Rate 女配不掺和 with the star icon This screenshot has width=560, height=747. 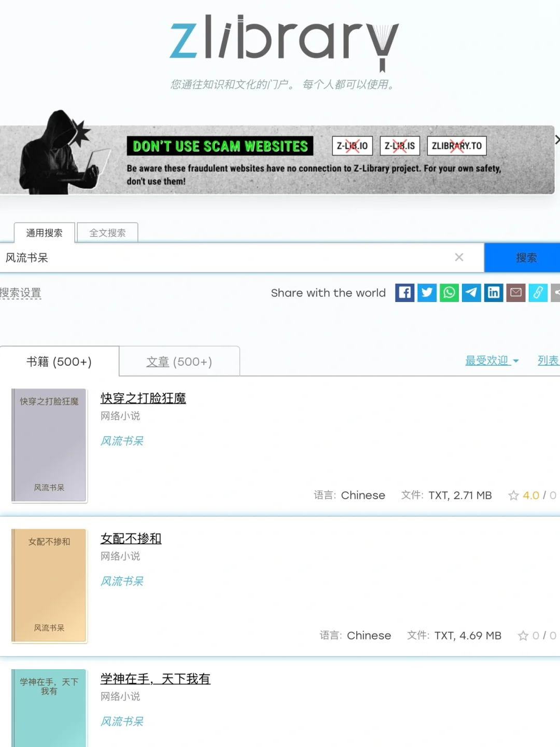pyautogui.click(x=523, y=635)
